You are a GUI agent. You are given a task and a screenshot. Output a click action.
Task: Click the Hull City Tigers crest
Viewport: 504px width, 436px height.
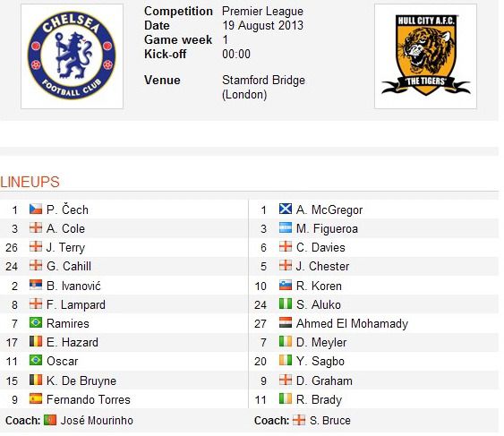point(425,55)
